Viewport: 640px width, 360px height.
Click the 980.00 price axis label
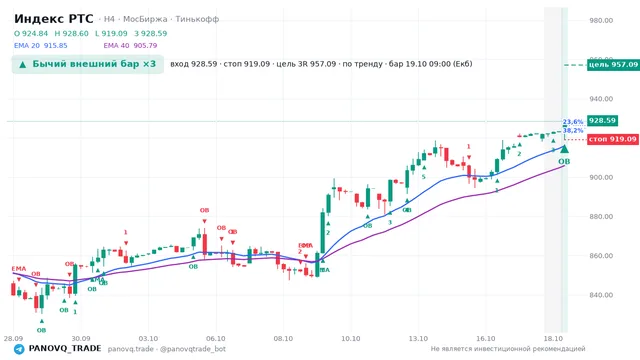601,20
